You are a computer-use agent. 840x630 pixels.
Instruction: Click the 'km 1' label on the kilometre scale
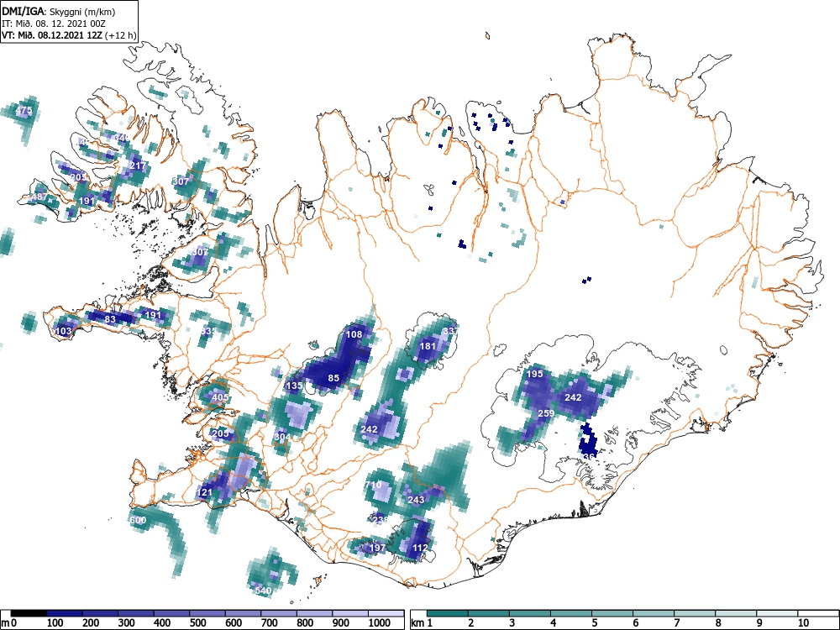[423, 623]
